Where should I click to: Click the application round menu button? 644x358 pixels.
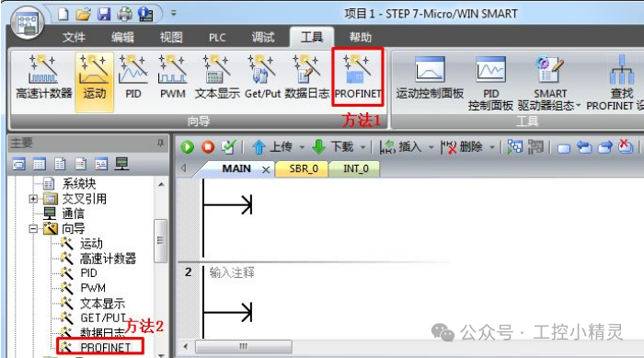(x=27, y=23)
